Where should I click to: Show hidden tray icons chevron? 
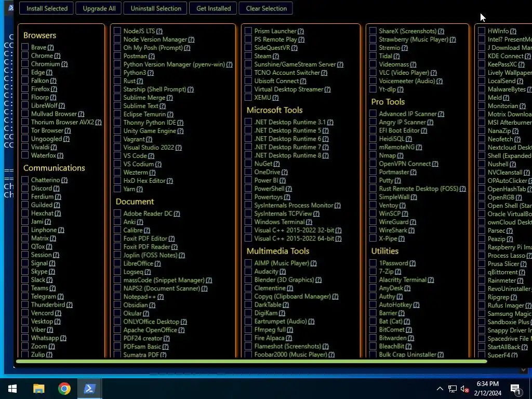tap(440, 389)
